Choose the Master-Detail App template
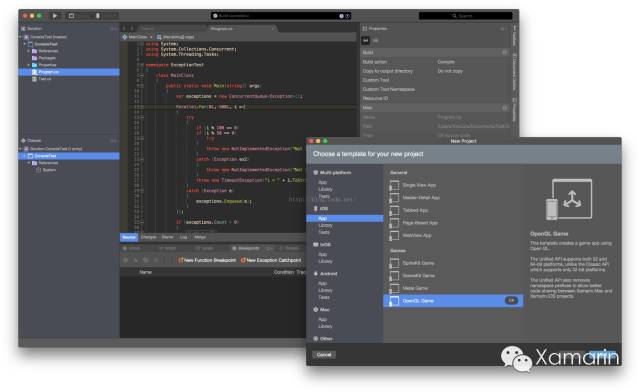The width and height of the screenshot is (640, 392). click(x=415, y=198)
